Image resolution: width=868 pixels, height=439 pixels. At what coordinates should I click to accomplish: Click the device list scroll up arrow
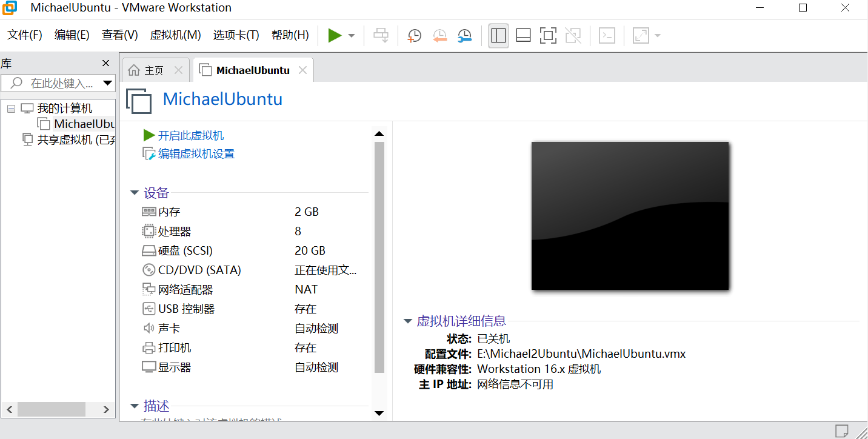click(x=379, y=133)
